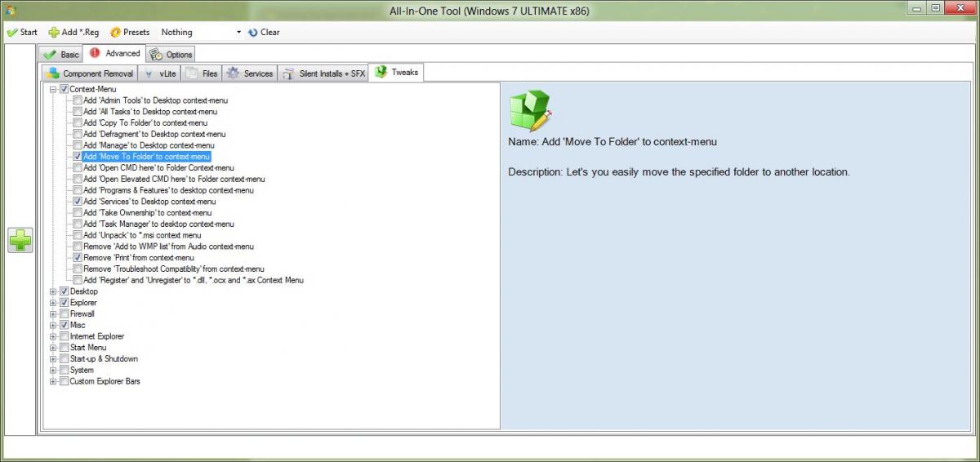Expand the Explorer tree node

53,303
